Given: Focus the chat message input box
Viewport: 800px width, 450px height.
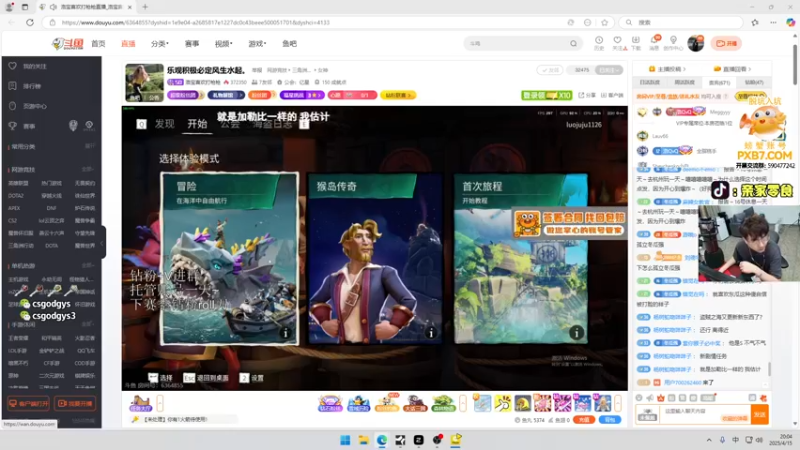Looking at the screenshot, I should (705, 414).
